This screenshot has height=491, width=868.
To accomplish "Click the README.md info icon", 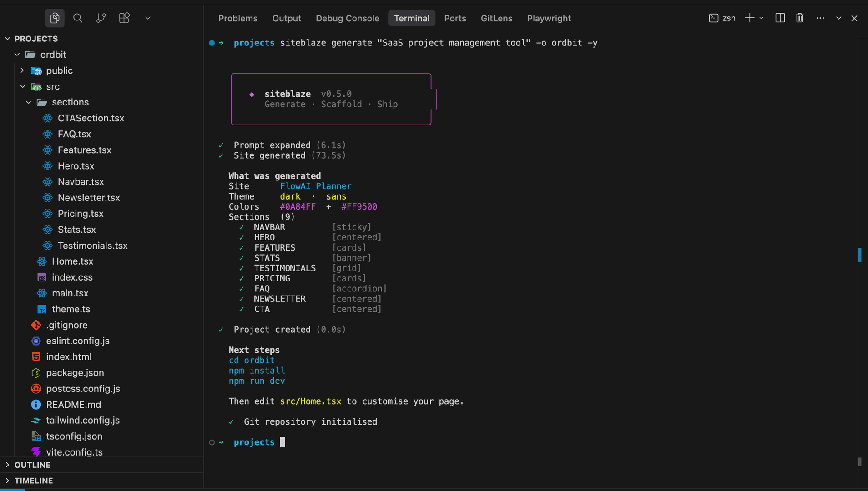I will click(x=36, y=405).
